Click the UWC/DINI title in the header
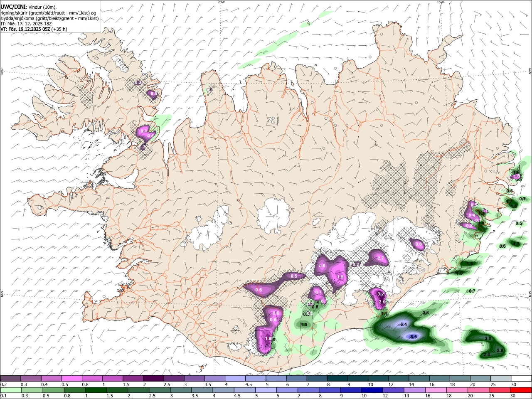This screenshot has width=532, height=399. point(12,7)
